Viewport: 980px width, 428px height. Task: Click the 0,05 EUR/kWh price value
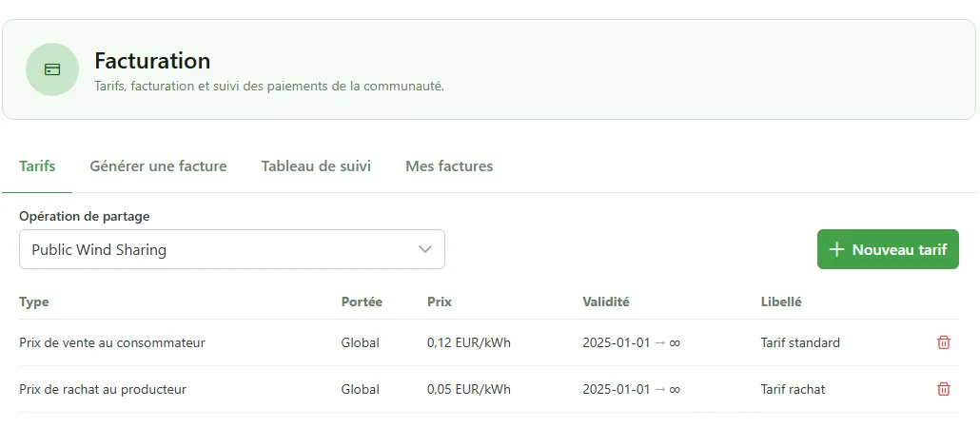[469, 389]
